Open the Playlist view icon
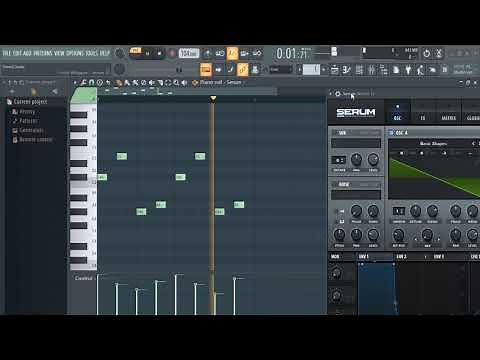 coord(334,70)
